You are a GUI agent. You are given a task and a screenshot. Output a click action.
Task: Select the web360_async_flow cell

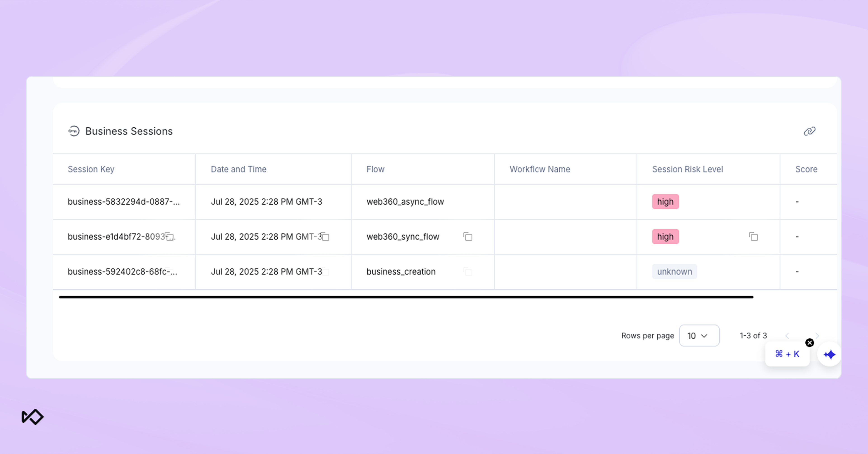pos(405,202)
